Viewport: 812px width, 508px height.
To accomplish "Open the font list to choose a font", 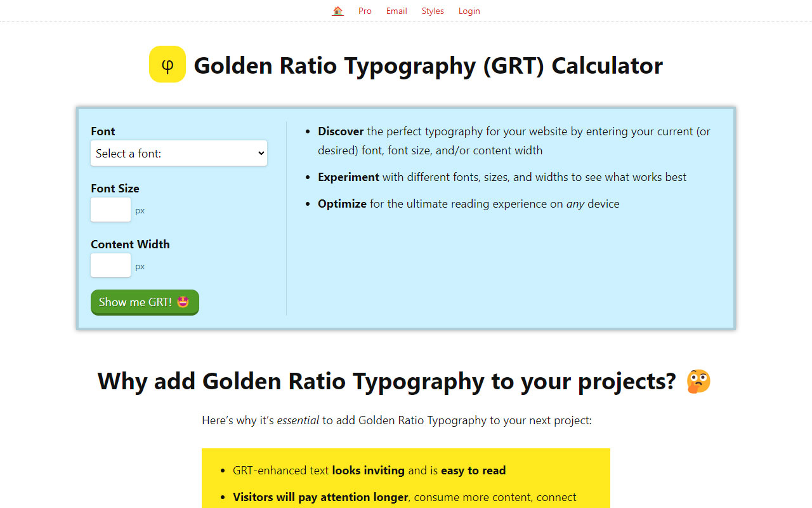I will [x=179, y=153].
